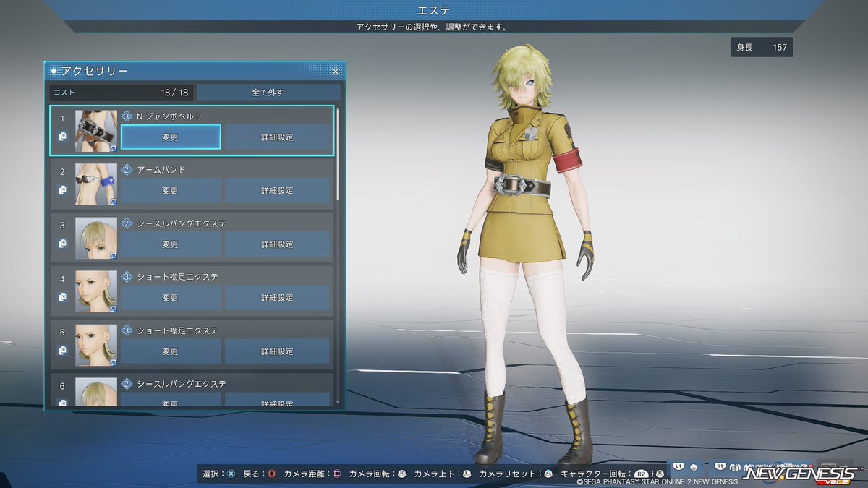Click the アクセサリー panel title
The image size is (868, 488).
click(95, 71)
